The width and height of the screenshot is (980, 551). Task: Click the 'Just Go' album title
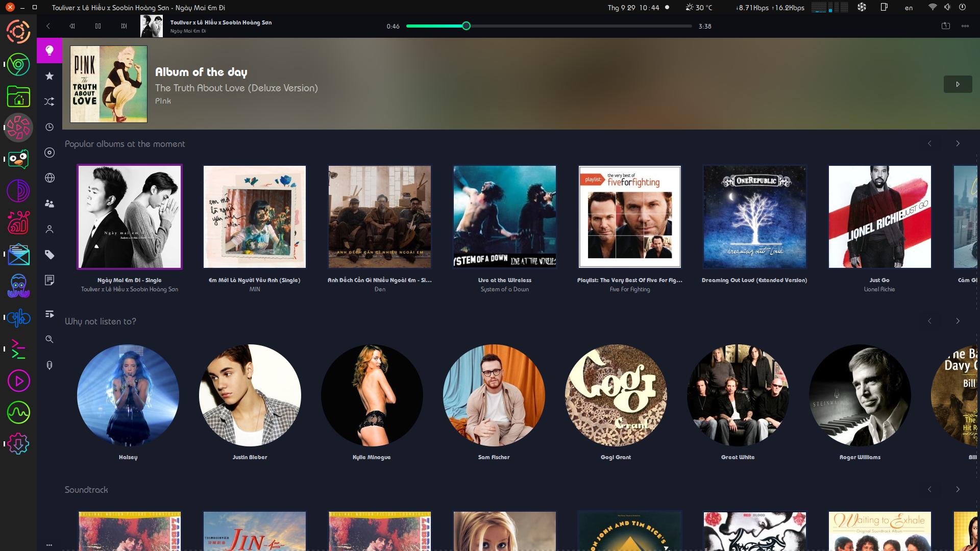click(x=879, y=280)
